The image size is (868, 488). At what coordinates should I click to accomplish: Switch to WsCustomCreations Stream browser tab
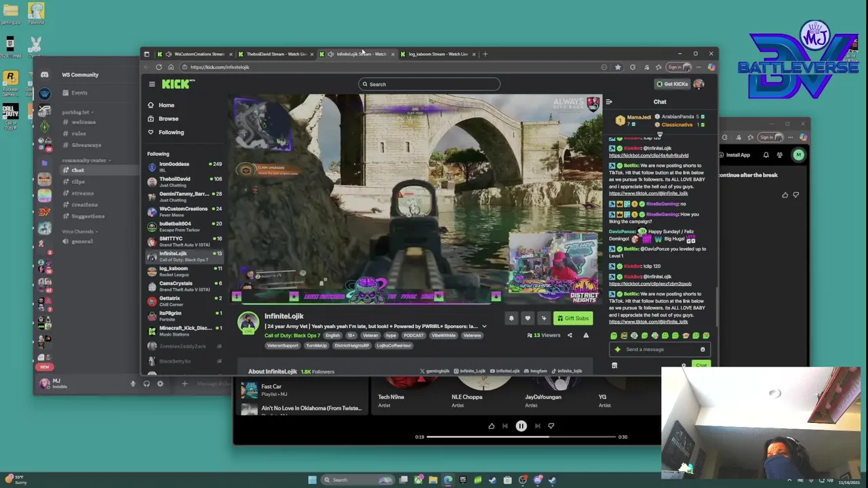(x=195, y=54)
